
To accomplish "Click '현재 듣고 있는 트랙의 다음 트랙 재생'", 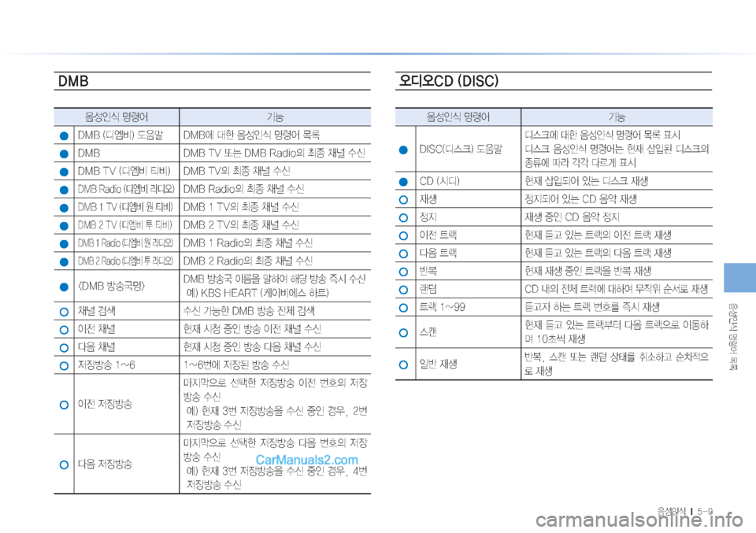I will coord(598,253).
